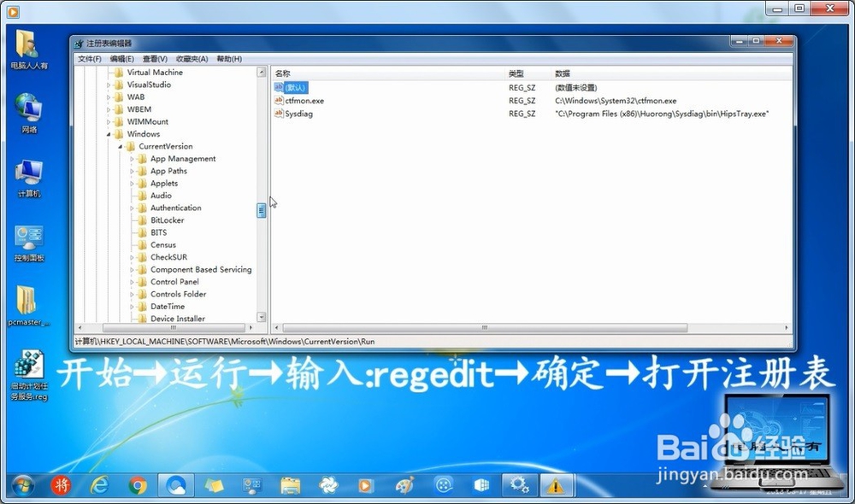This screenshot has height=504, width=855.
Task: Open the white pinwheel taskbar icon
Action: point(328,485)
